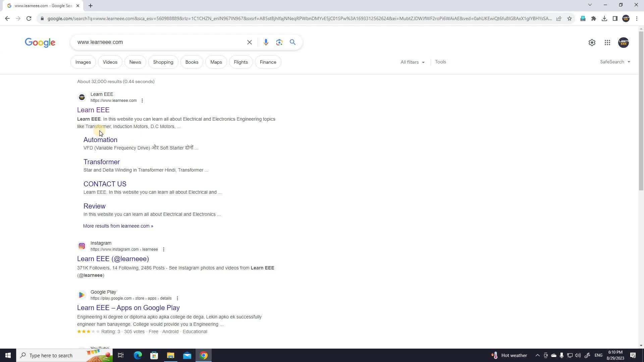Viewport: 644px width, 362px height.
Task: Filter results by Shopping
Action: tap(163, 62)
